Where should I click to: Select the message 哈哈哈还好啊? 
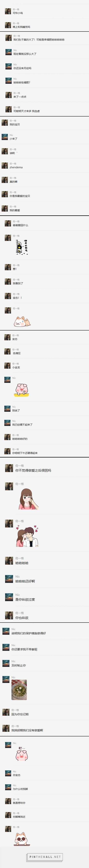pyautogui.click(x=25, y=581)
